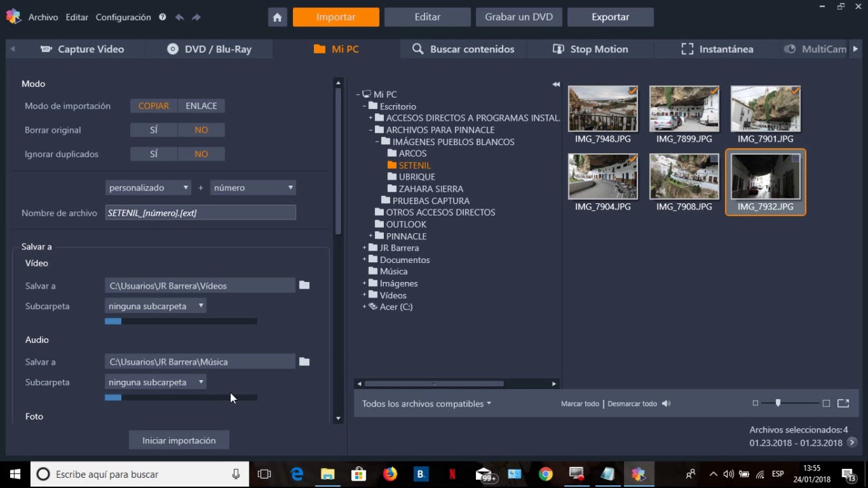Check IMG_7932.JPG selection checkbox

click(x=795, y=158)
